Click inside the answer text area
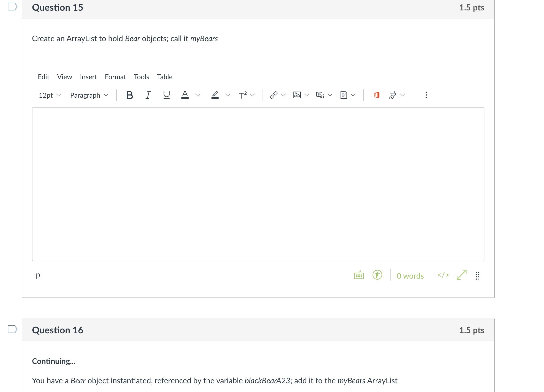The image size is (544, 392). coord(258,184)
